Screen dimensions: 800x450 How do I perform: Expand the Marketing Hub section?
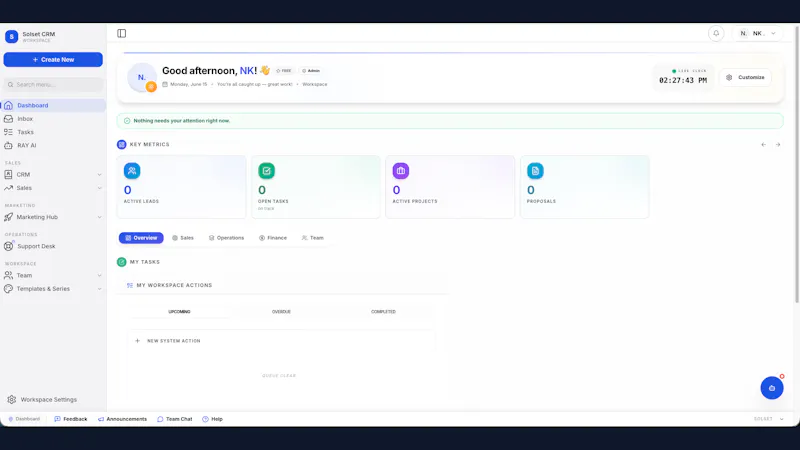(53, 217)
